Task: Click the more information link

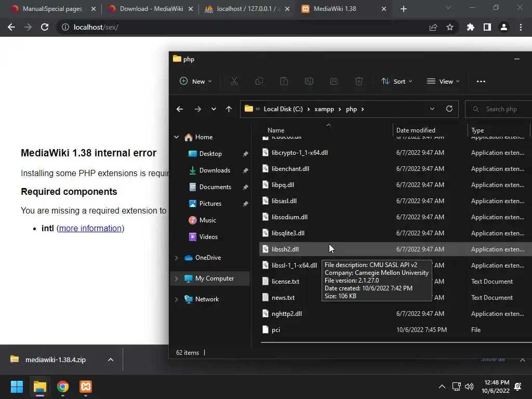Action: [x=90, y=229]
